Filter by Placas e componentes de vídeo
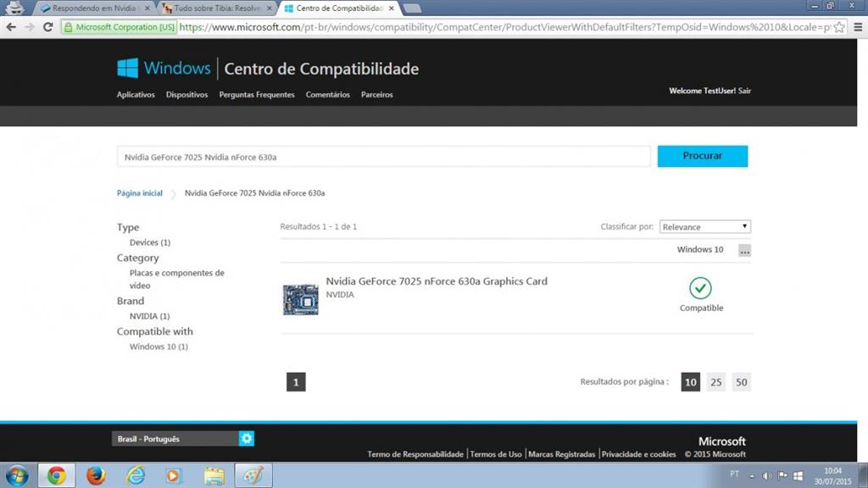 177,279
